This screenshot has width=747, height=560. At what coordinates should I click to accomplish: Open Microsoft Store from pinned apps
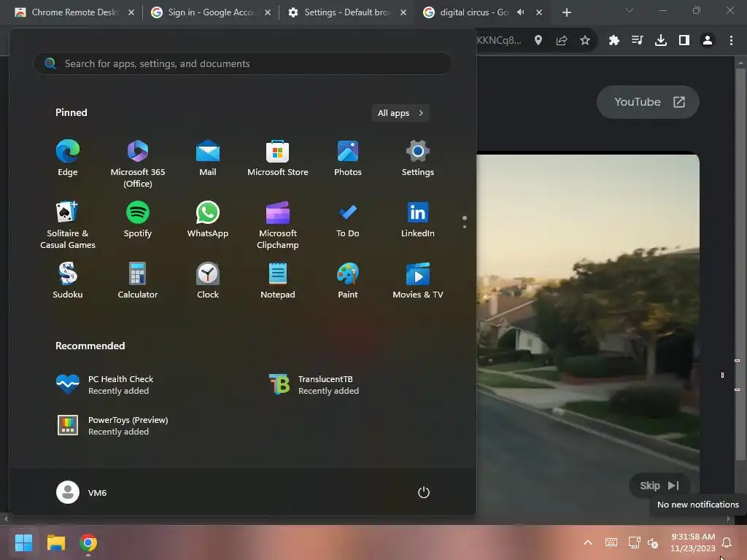click(278, 158)
